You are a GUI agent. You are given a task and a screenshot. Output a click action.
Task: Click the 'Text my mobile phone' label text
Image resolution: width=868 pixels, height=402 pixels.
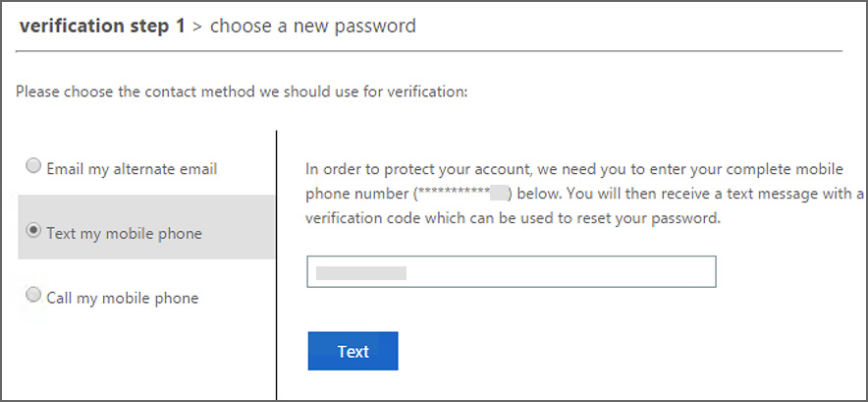coord(124,233)
